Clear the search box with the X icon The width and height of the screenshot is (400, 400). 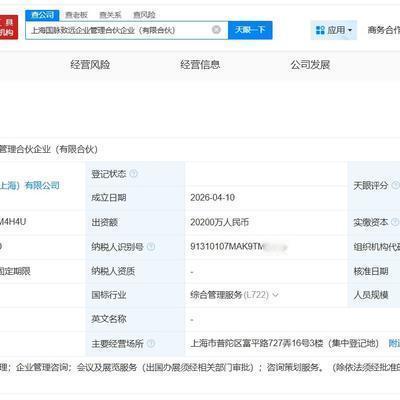tap(216, 30)
